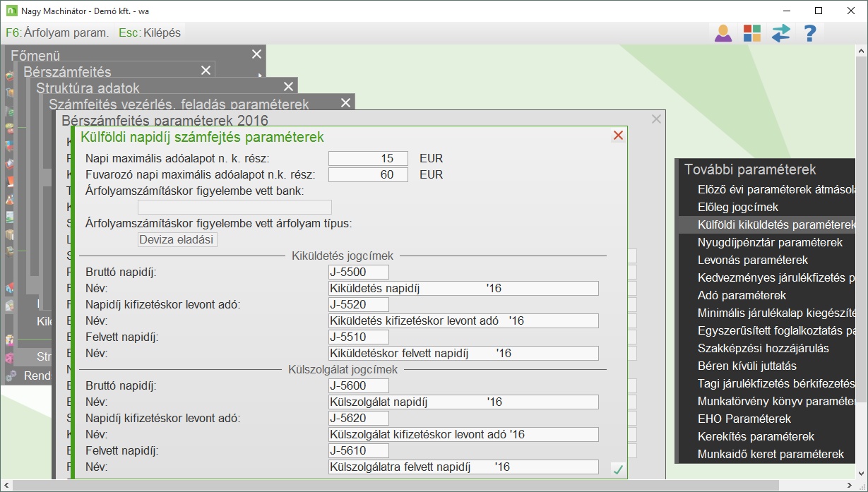The width and height of the screenshot is (868, 492).
Task: Open help with the question mark icon
Action: click(810, 33)
